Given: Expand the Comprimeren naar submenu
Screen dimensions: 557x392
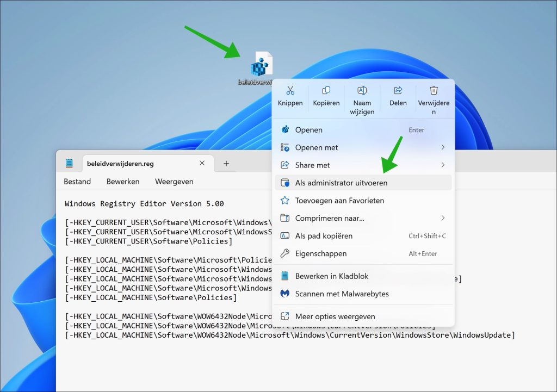Looking at the screenshot, I should point(443,218).
